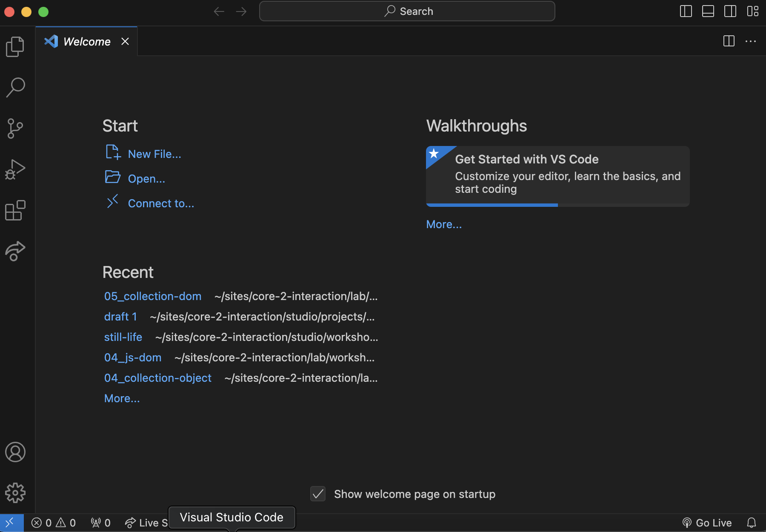Click the Search command center field
The height and width of the screenshot is (532, 766).
pyautogui.click(x=407, y=11)
